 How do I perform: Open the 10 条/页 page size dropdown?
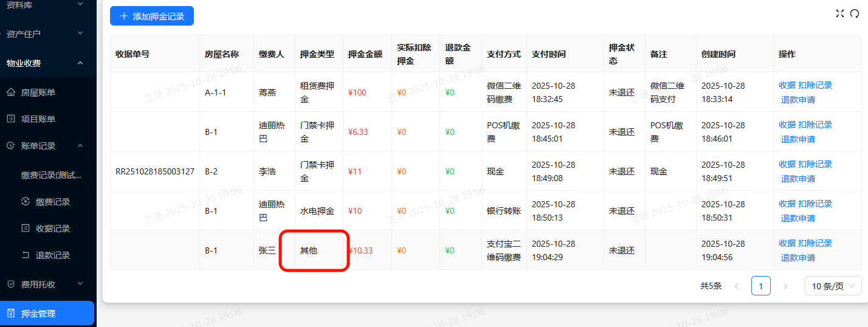click(x=833, y=286)
